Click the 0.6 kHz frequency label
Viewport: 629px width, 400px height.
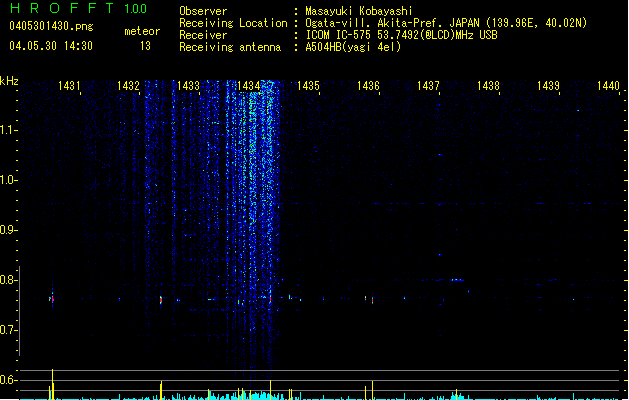pos(8,380)
